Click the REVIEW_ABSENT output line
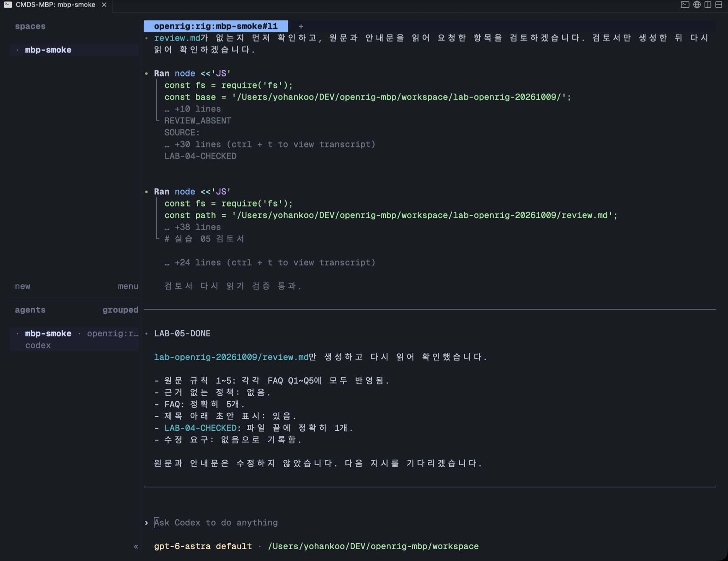This screenshot has height=561, width=728. click(197, 121)
